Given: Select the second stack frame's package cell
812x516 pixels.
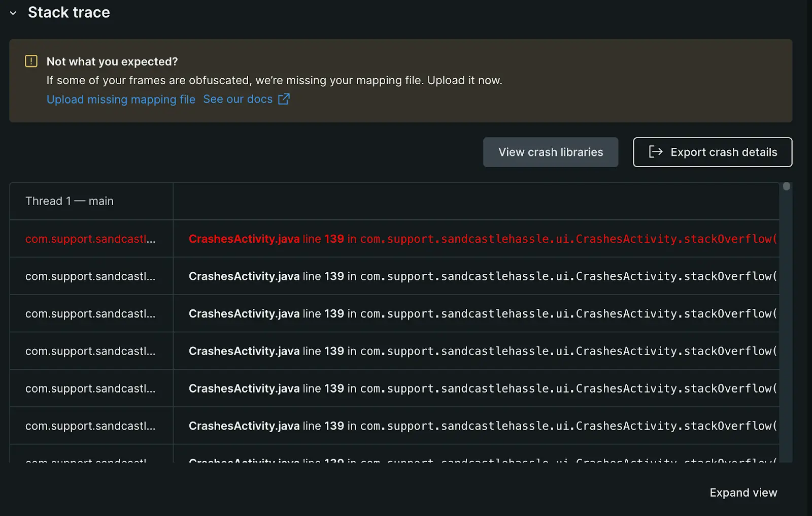Looking at the screenshot, I should click(x=90, y=276).
